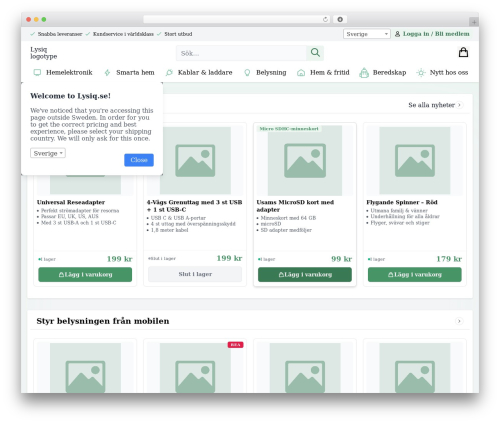Click the Kablar & laddare plug icon
The image size is (500, 423).
[x=169, y=72]
